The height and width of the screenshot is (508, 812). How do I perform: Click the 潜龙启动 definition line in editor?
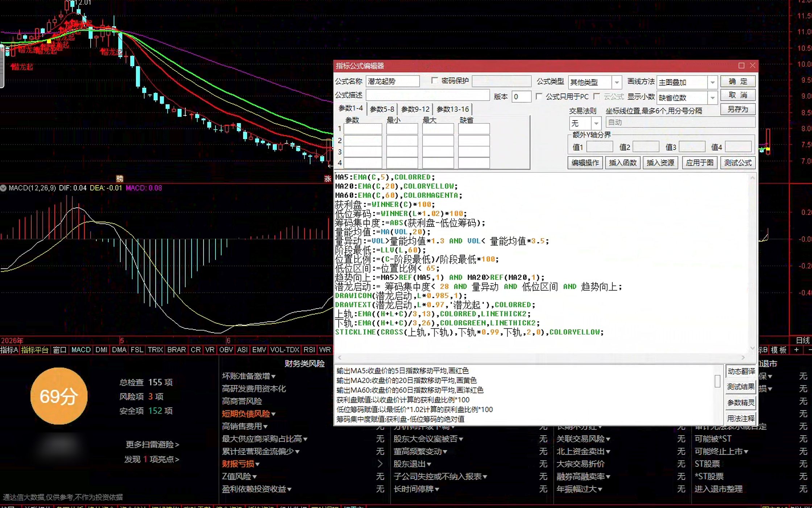(478, 287)
